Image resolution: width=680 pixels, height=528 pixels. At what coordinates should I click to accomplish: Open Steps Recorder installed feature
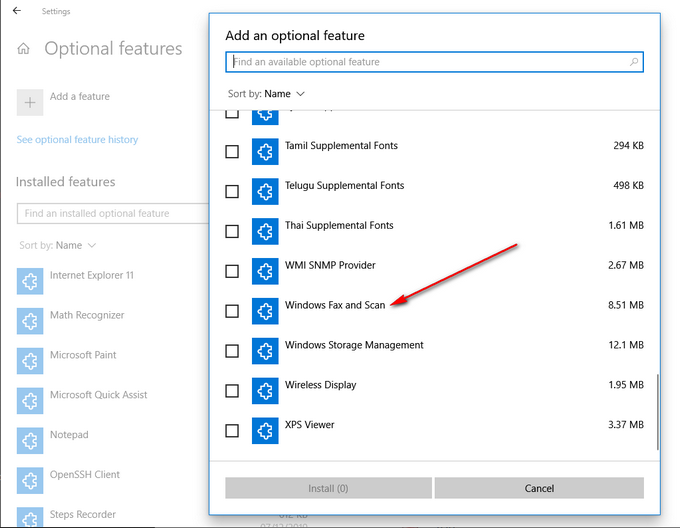coord(82,515)
